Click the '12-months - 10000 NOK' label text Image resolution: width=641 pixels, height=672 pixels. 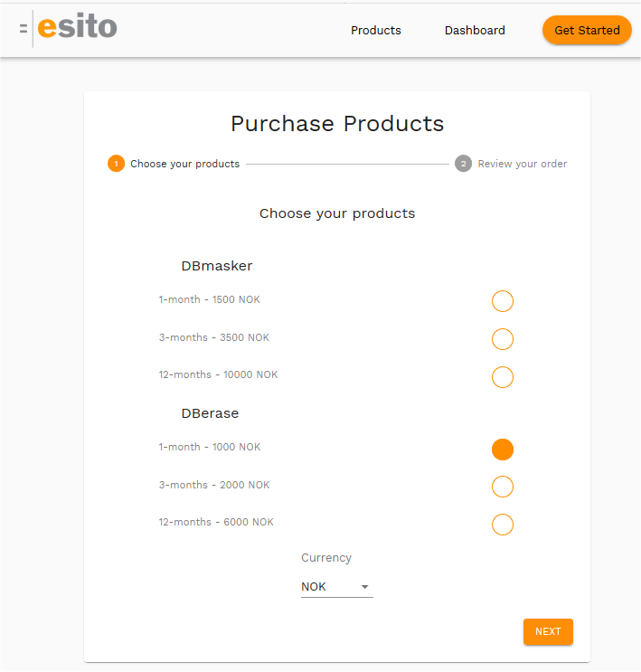[x=218, y=374]
